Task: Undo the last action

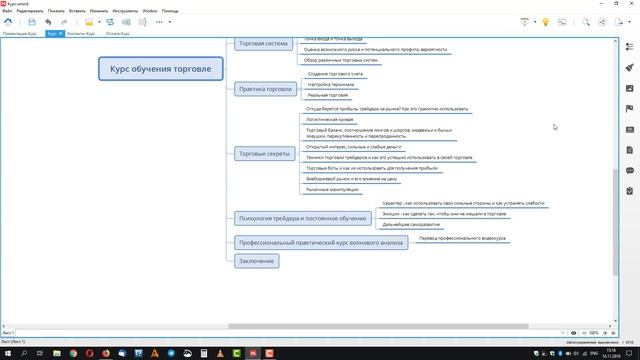Action: click(48, 22)
